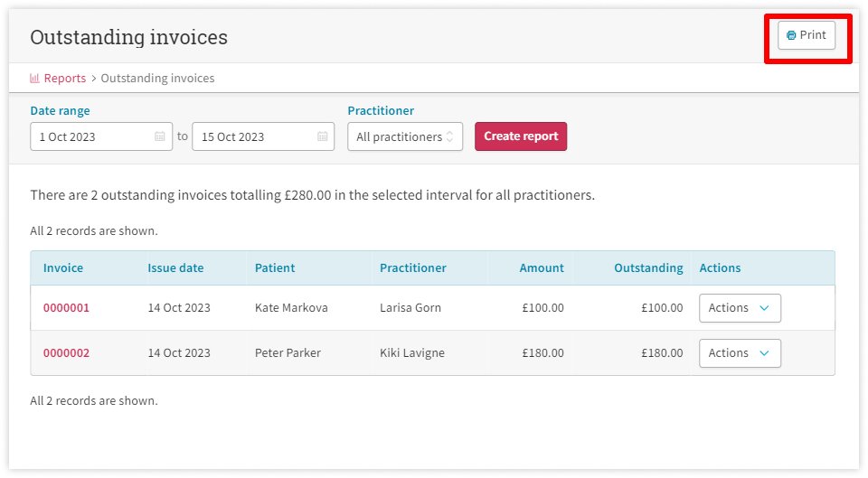Click the Amount column header
This screenshot has height=478, width=868.
(542, 268)
